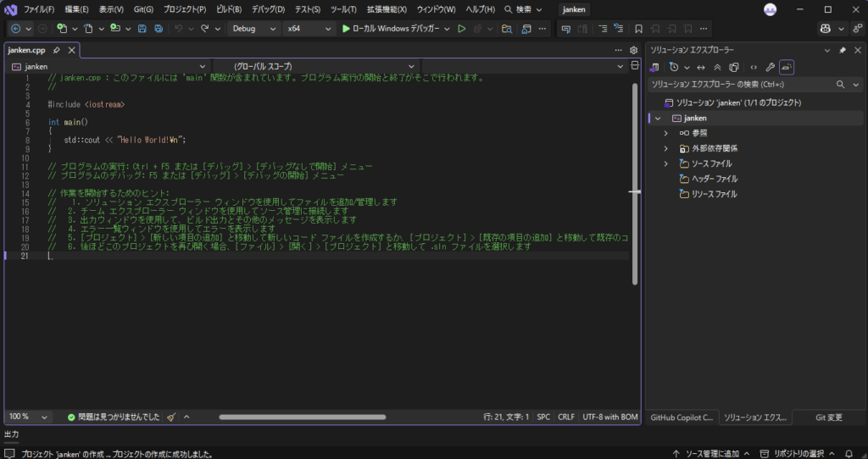Toggle a bookmark with bookmark icon

[638, 29]
